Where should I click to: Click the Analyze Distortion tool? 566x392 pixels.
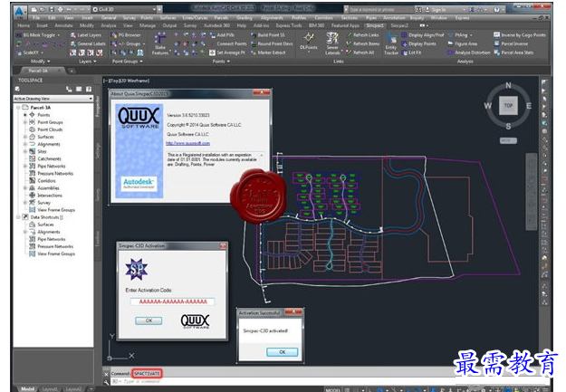pos(468,53)
